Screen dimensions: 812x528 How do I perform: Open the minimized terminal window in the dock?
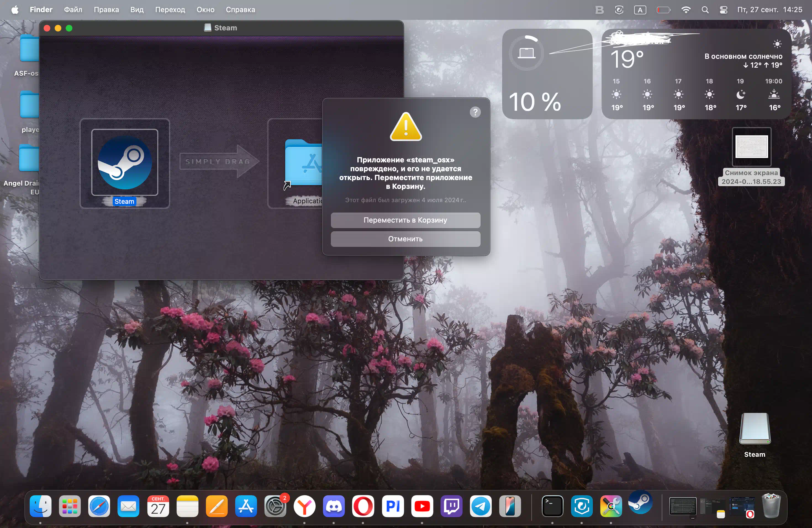pyautogui.click(x=683, y=506)
